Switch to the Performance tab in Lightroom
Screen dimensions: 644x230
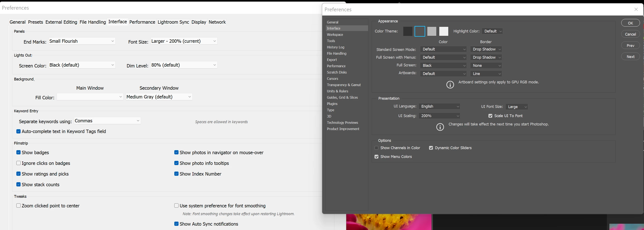click(142, 22)
